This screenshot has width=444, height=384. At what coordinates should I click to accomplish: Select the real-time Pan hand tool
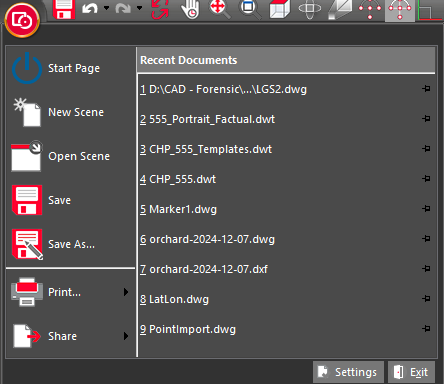coord(190,9)
